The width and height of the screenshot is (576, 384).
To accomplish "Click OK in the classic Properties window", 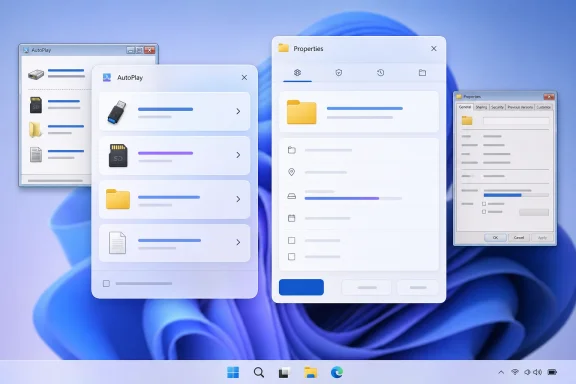I will (495, 238).
